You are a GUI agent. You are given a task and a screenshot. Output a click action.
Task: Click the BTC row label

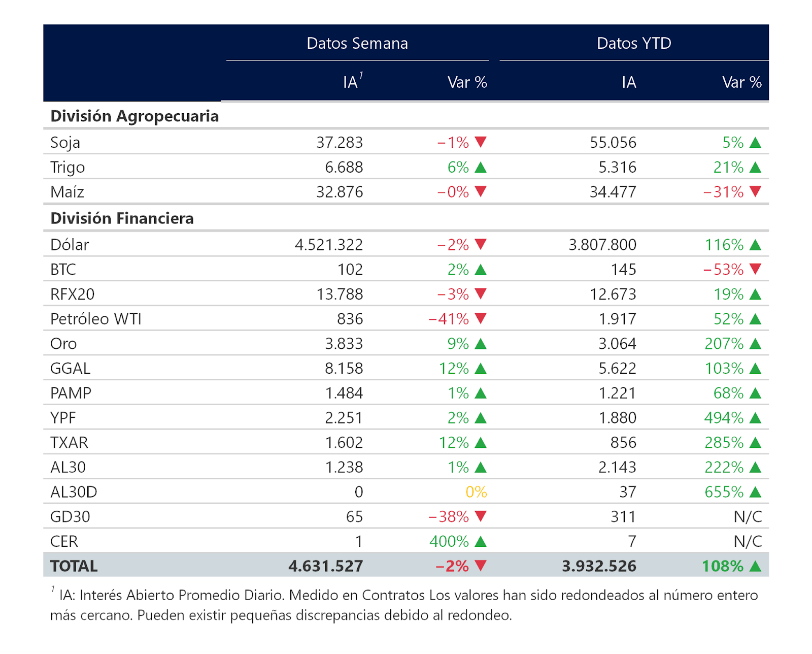(x=63, y=269)
